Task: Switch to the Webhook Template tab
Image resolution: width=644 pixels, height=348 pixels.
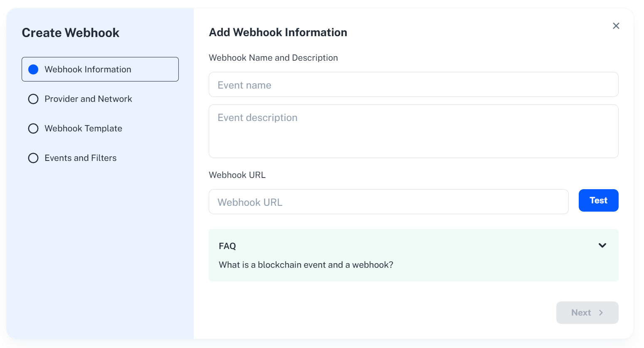Action: pyautogui.click(x=83, y=128)
